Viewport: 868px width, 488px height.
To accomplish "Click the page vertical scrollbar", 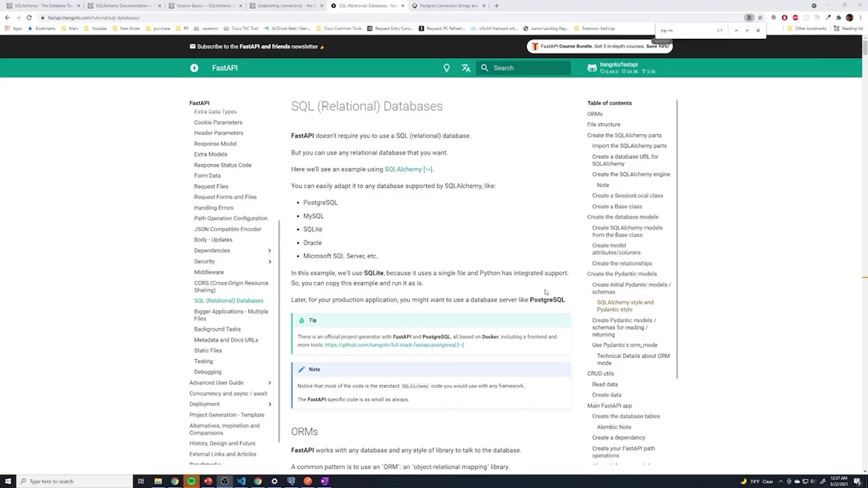I will click(x=865, y=47).
